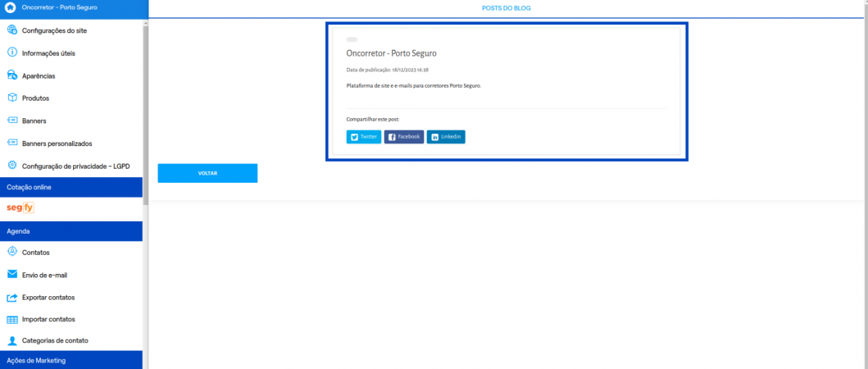Viewport: 868px width, 369px height.
Task: Click the Banners icon in sidebar
Action: tap(12, 121)
